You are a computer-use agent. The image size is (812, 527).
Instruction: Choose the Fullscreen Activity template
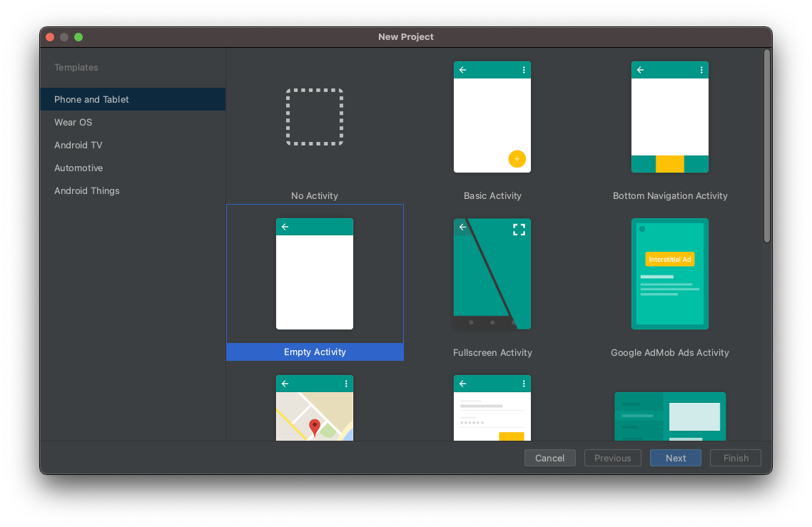click(492, 274)
